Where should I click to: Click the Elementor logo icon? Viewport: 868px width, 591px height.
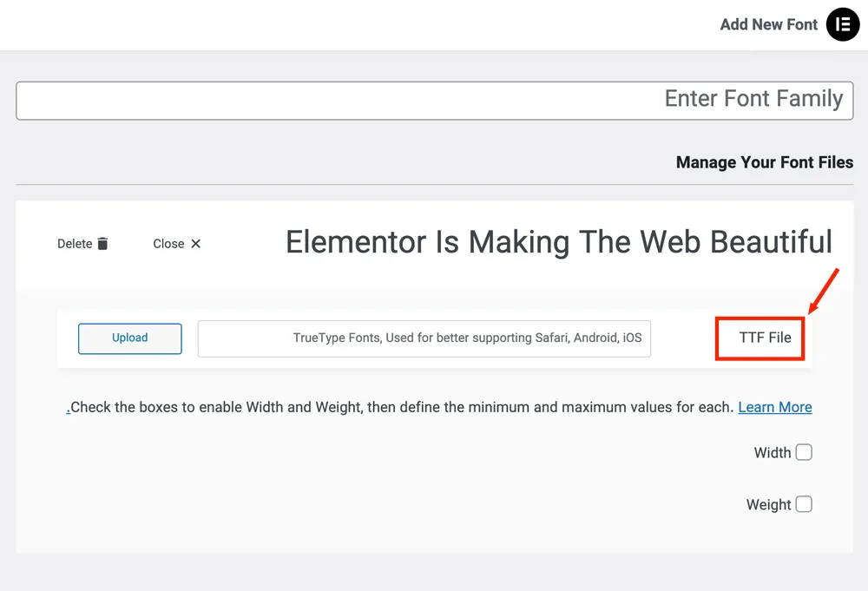[842, 24]
